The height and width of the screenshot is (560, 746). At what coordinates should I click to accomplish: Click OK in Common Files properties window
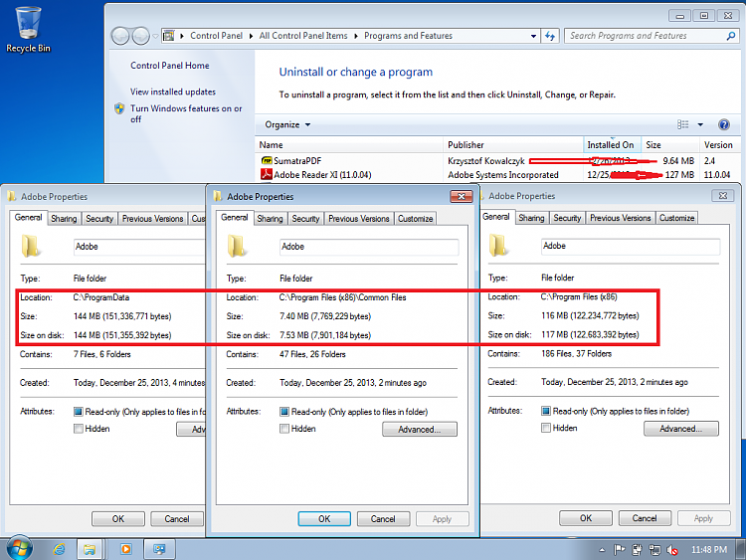click(324, 518)
